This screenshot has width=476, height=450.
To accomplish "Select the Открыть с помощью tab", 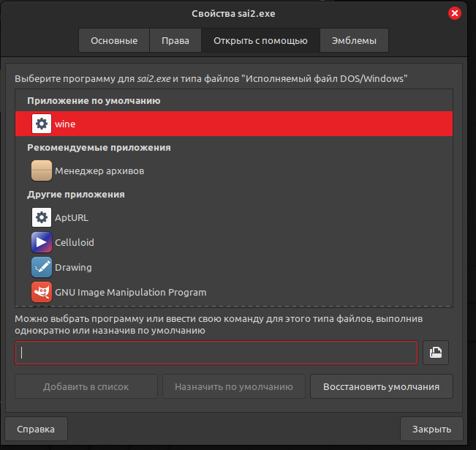I will tap(260, 40).
